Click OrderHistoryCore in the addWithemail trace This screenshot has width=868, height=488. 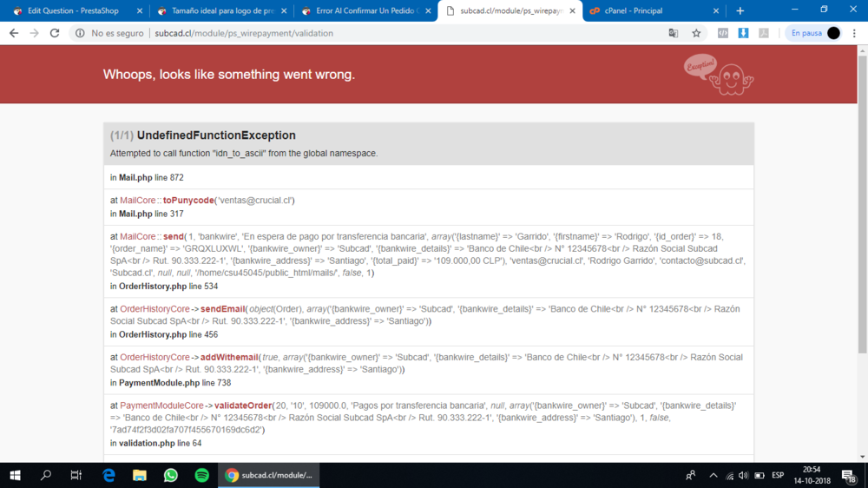tap(155, 357)
